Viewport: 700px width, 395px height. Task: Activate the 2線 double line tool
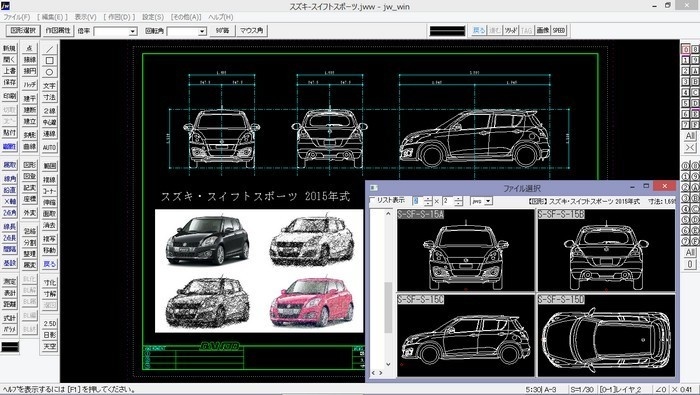[x=50, y=110]
